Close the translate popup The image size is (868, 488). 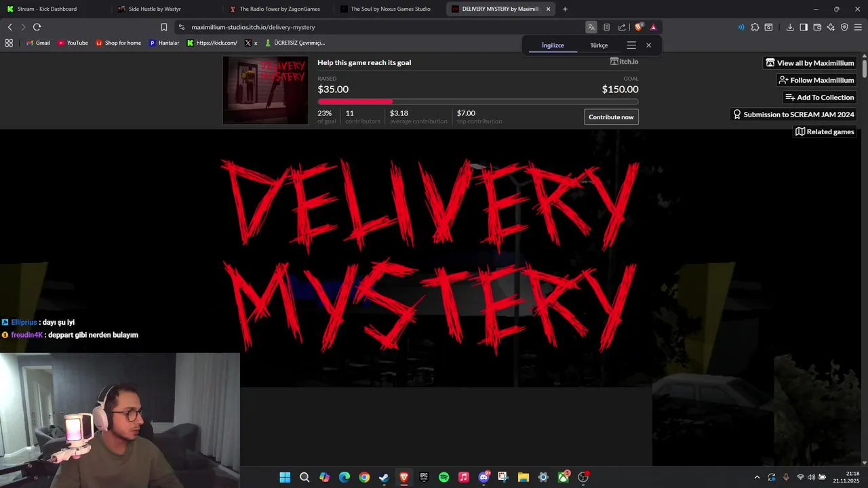(x=648, y=45)
